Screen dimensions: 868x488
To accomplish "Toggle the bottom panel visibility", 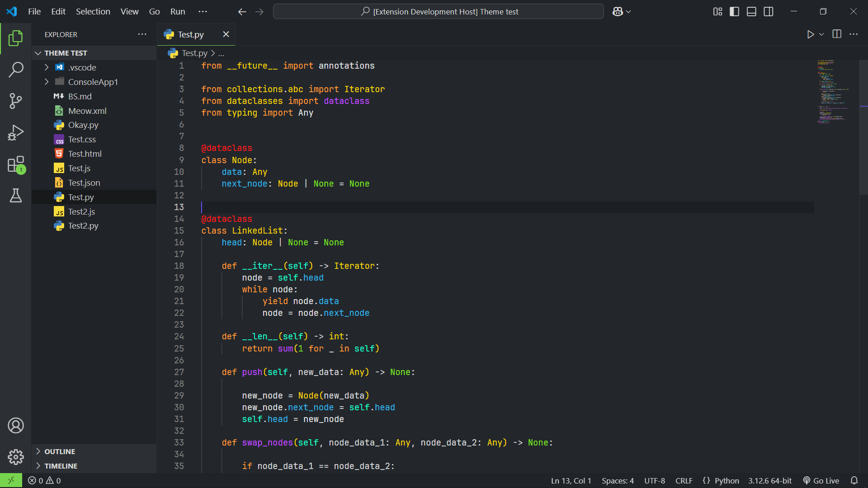I will (x=751, y=12).
